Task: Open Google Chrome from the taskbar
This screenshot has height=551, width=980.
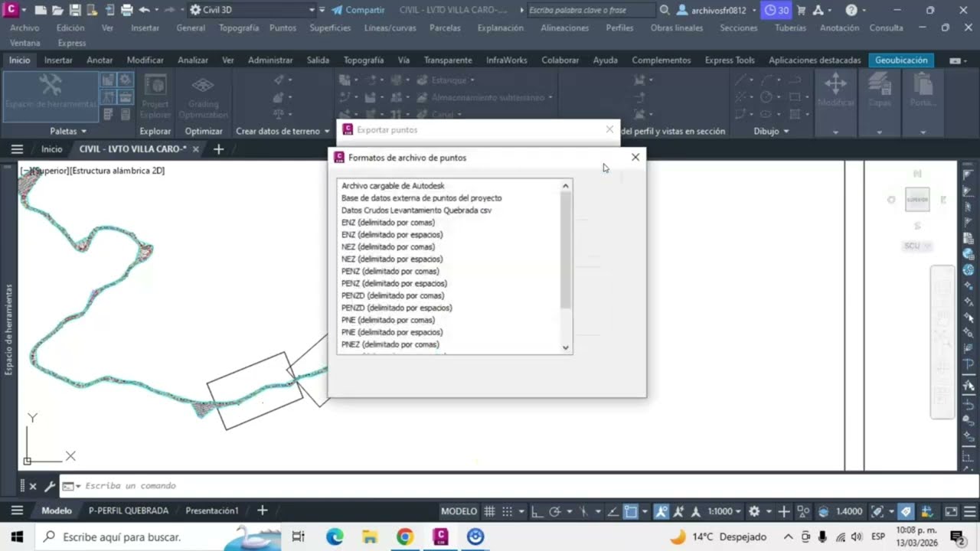Action: 405,536
